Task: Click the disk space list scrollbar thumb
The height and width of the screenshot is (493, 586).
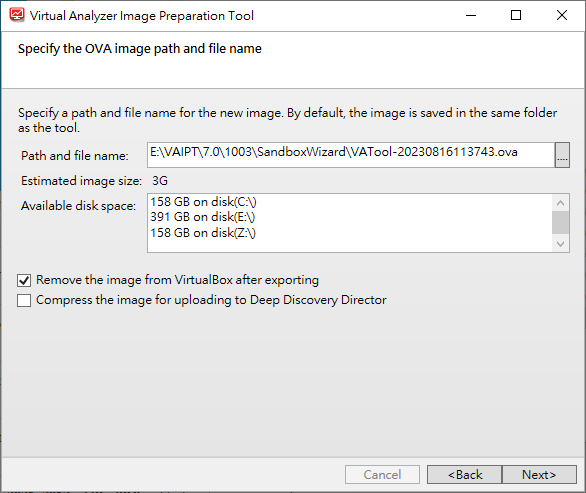Action: click(560, 223)
